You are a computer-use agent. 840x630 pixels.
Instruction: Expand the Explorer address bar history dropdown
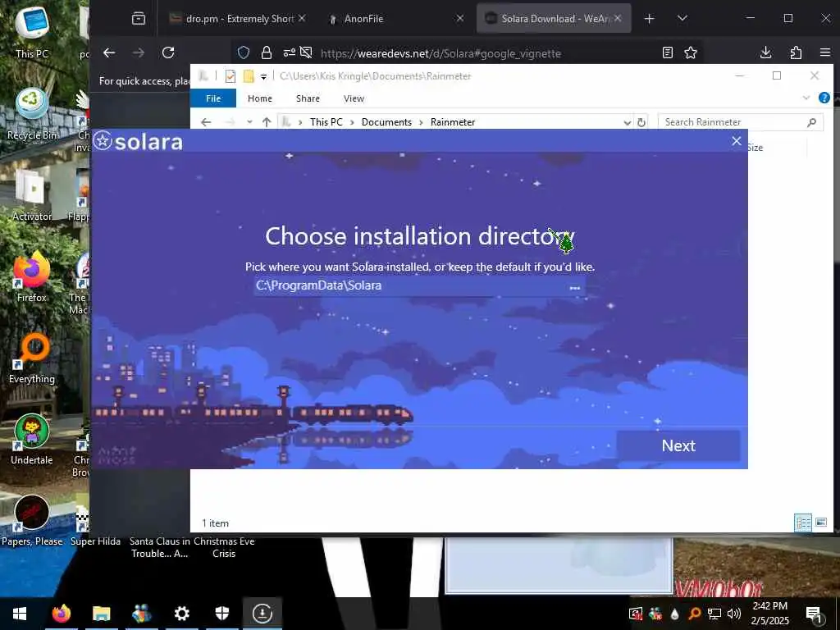point(627,123)
